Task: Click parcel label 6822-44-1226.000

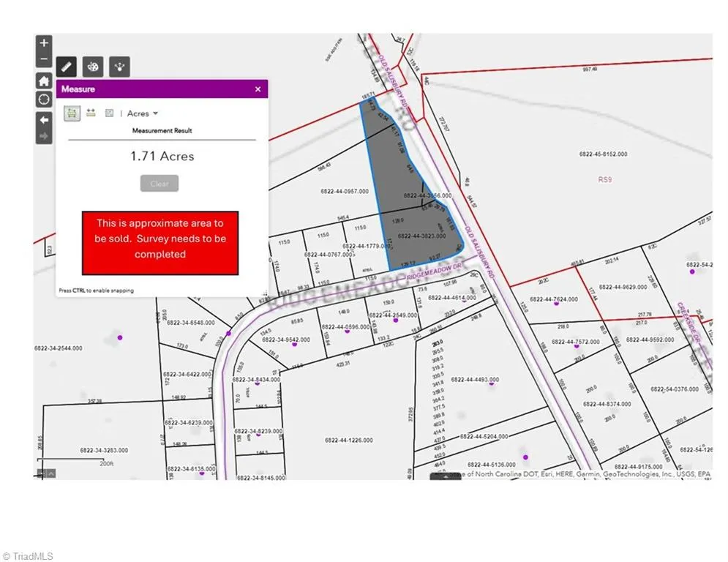Action: [x=349, y=440]
